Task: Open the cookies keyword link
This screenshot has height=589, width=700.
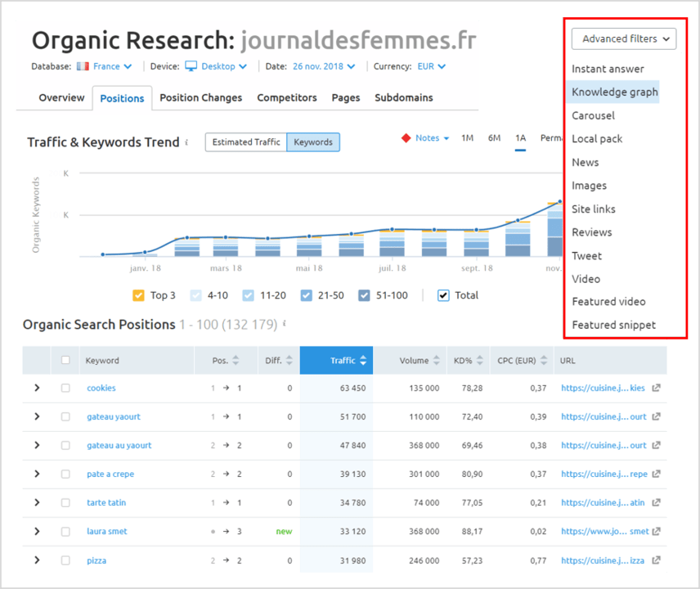Action: (x=101, y=388)
